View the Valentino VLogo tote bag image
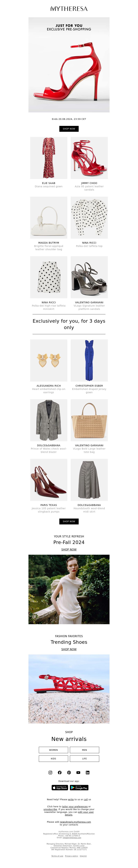138x868 pixels. tap(89, 420)
